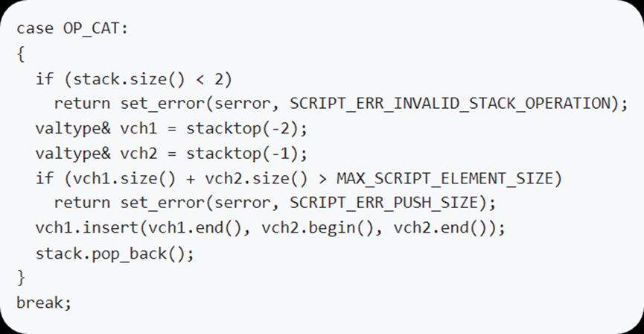
Task: Click the case keyword
Action: (35, 29)
